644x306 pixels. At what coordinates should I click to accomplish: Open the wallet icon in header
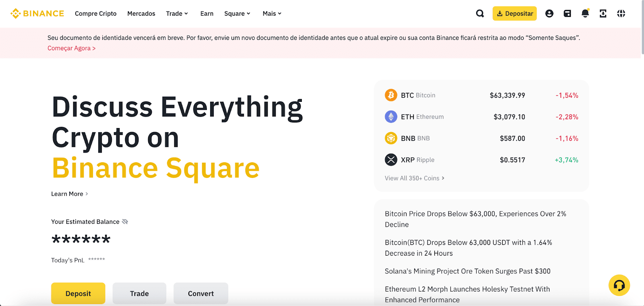pyautogui.click(x=567, y=13)
